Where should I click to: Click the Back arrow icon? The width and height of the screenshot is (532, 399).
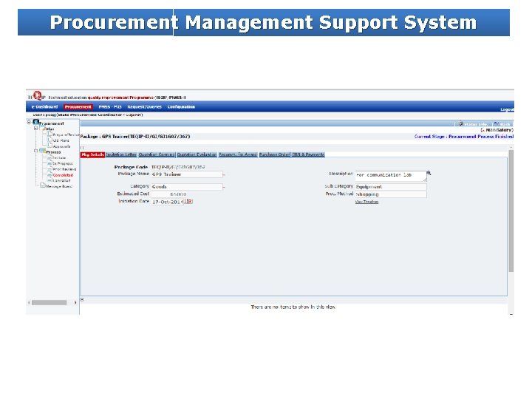tap(497, 123)
